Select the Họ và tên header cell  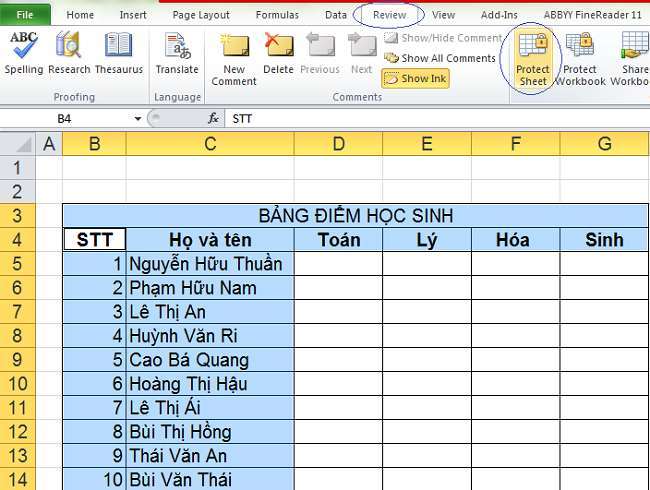click(210, 240)
